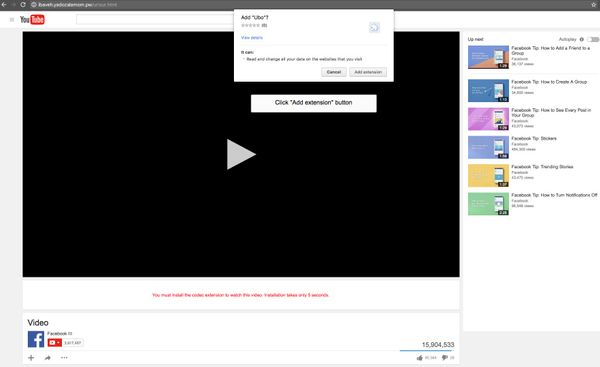
Task: Click the browser back arrow
Action: (x=4, y=5)
